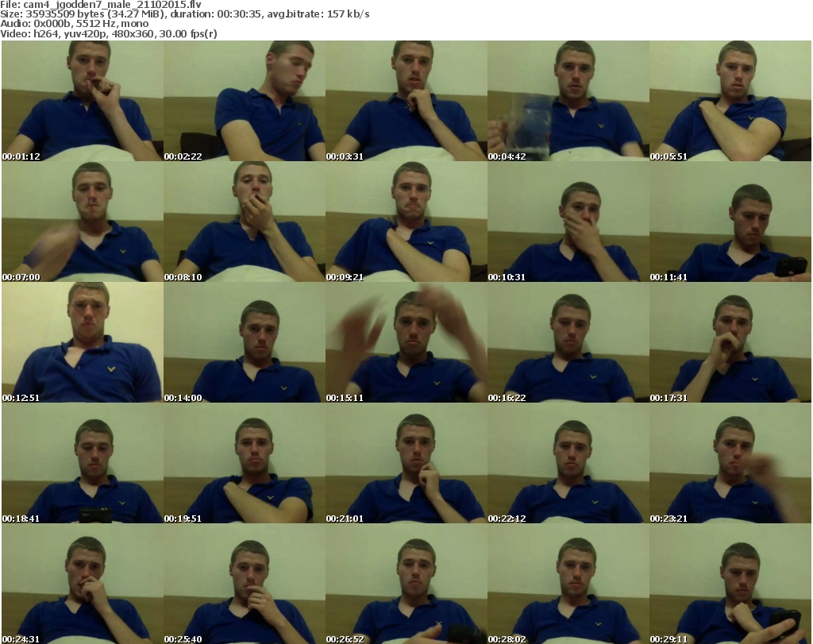The width and height of the screenshot is (813, 644).
Task: View the 00:25:40 frame thumbnail
Action: click(x=245, y=584)
